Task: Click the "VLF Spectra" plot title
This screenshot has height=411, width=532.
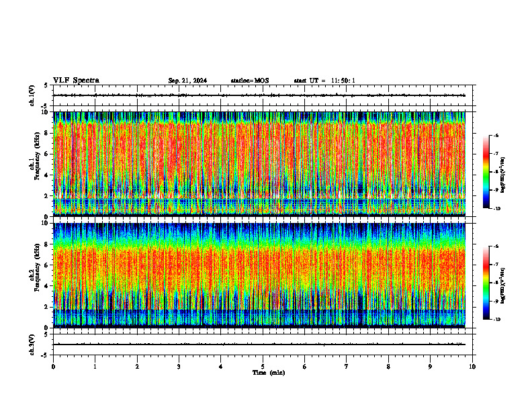Action: coord(76,81)
